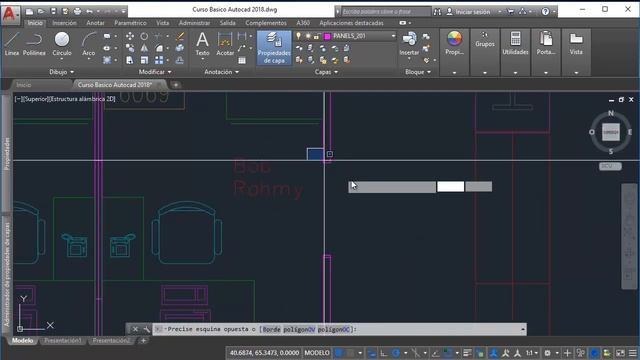
Task: Insert a table from Anotación panel
Action: 242,60
